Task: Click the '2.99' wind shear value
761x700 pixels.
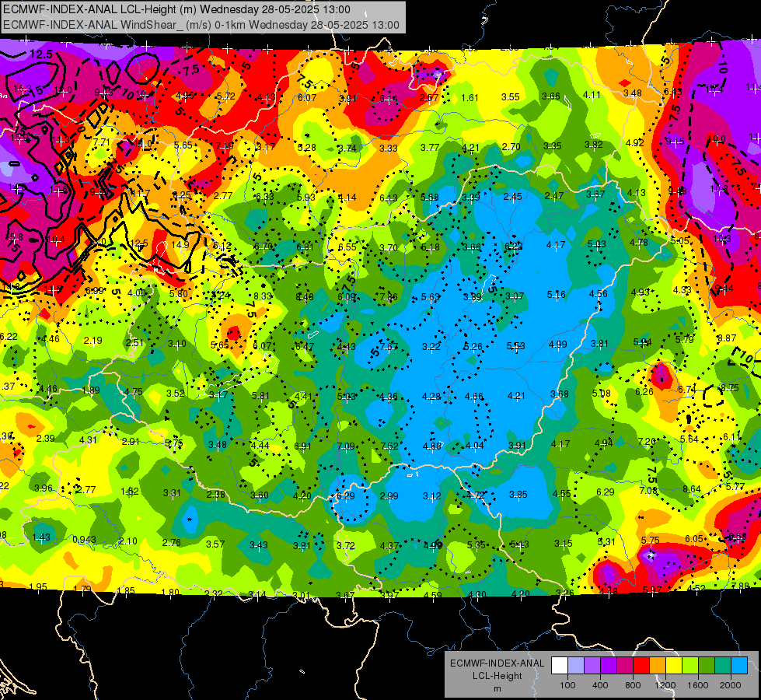Action: click(389, 496)
